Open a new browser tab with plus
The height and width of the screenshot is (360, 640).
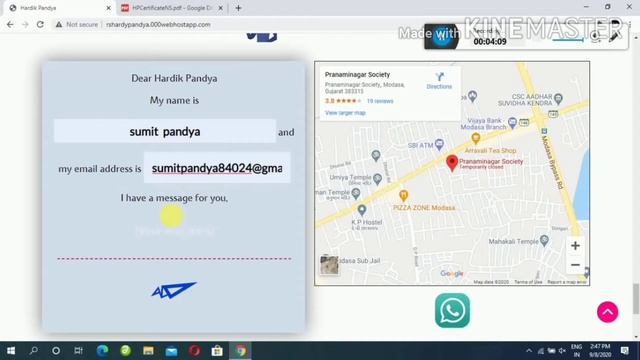point(238,8)
